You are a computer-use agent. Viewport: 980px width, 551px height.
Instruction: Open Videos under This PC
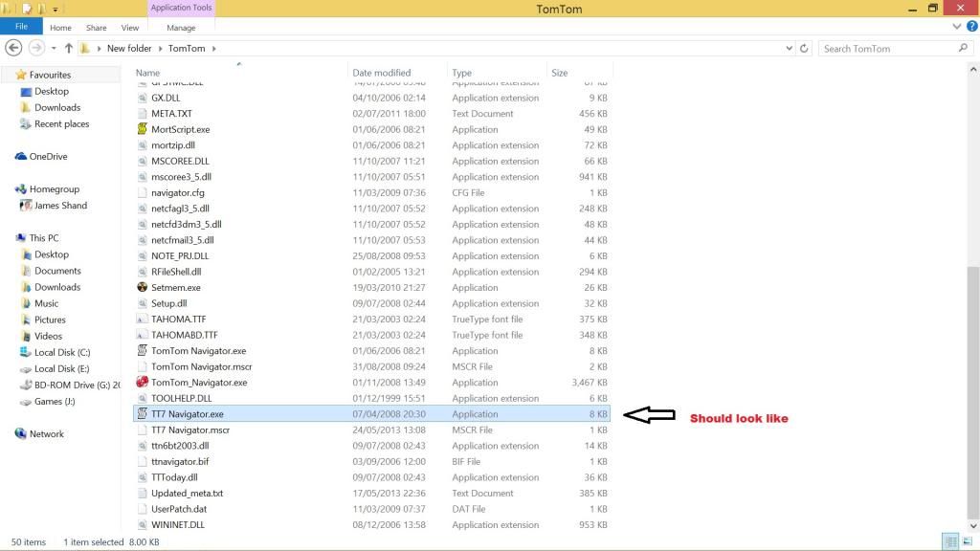(48, 336)
